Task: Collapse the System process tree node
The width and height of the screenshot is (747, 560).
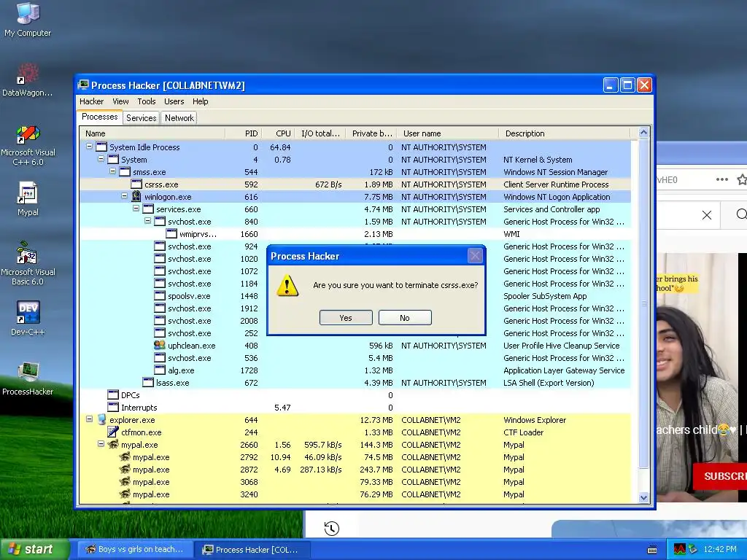Action: coord(101,159)
